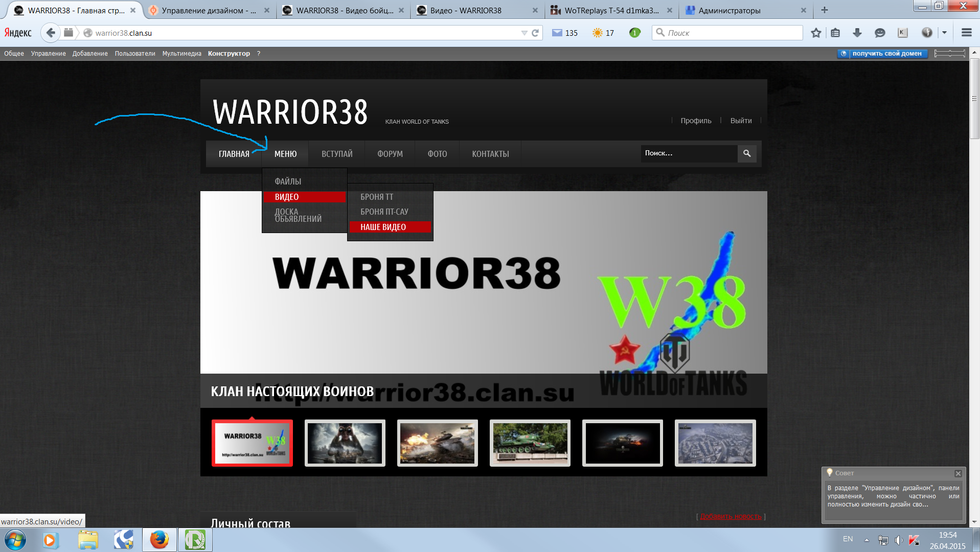Open the ФОРУМ page

390,154
